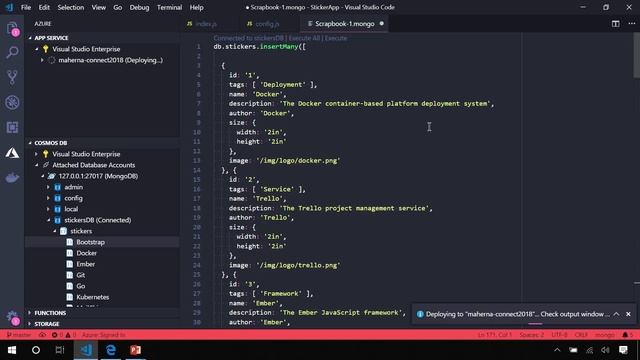Screen dimensions: 640x360
Task: Click the errors and warnings status indicator
Action: [x=64, y=335]
